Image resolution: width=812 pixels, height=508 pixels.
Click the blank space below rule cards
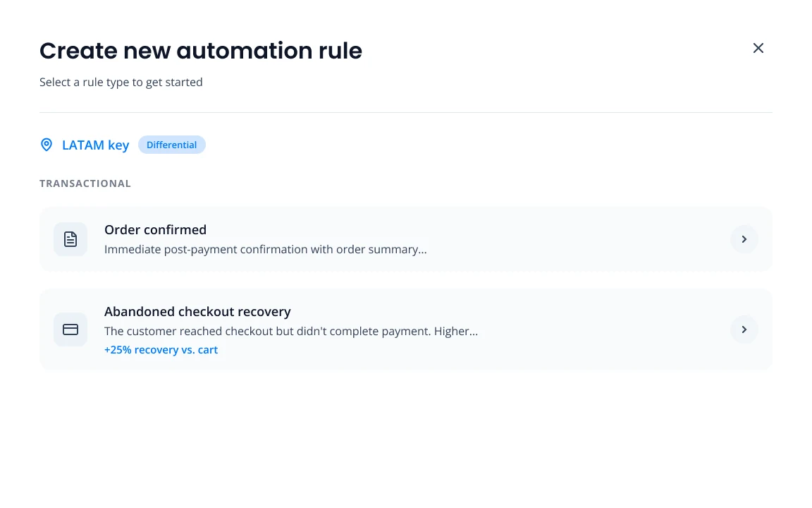(406, 435)
